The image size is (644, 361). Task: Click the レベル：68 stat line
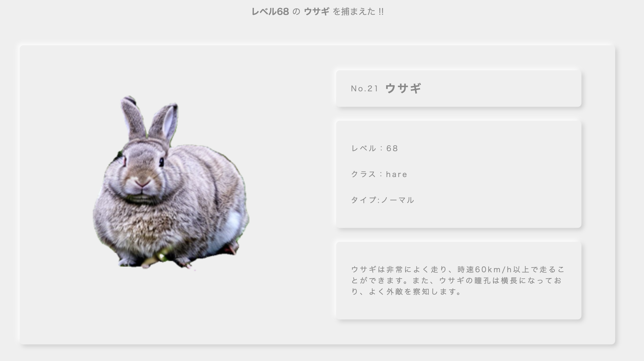pyautogui.click(x=374, y=148)
